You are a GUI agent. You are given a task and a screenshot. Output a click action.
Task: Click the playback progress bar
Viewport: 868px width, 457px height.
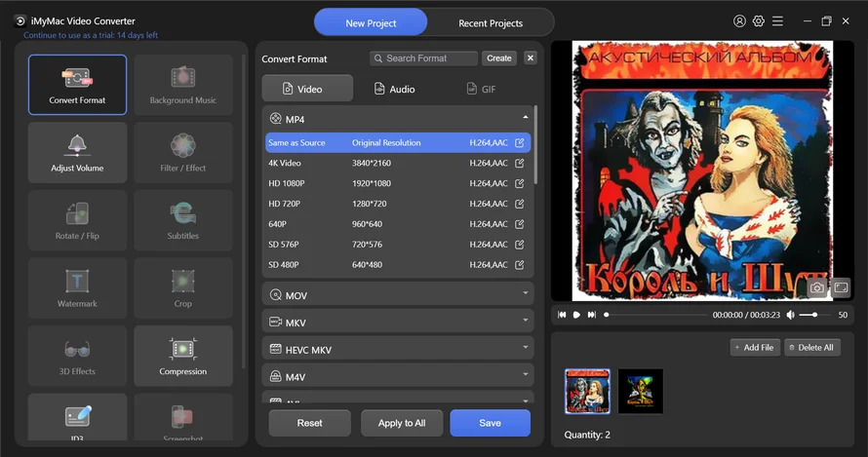(656, 315)
